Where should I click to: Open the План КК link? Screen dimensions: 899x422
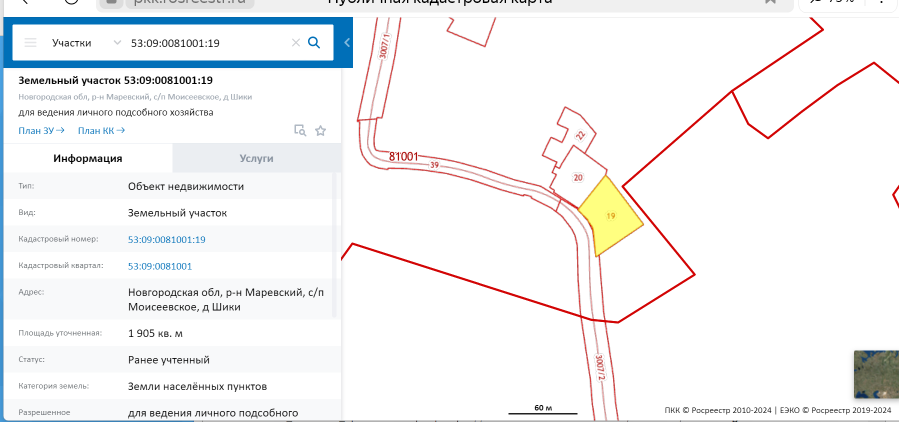pos(101,130)
